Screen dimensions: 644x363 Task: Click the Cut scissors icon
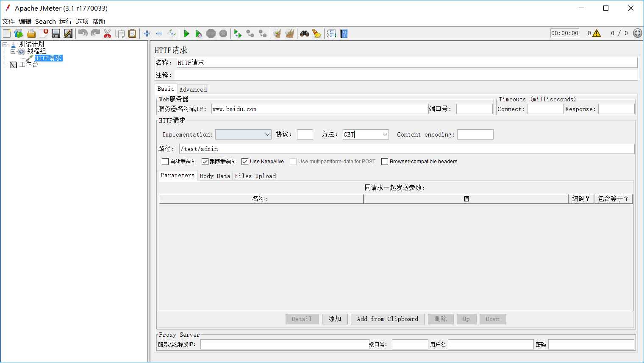tap(108, 34)
